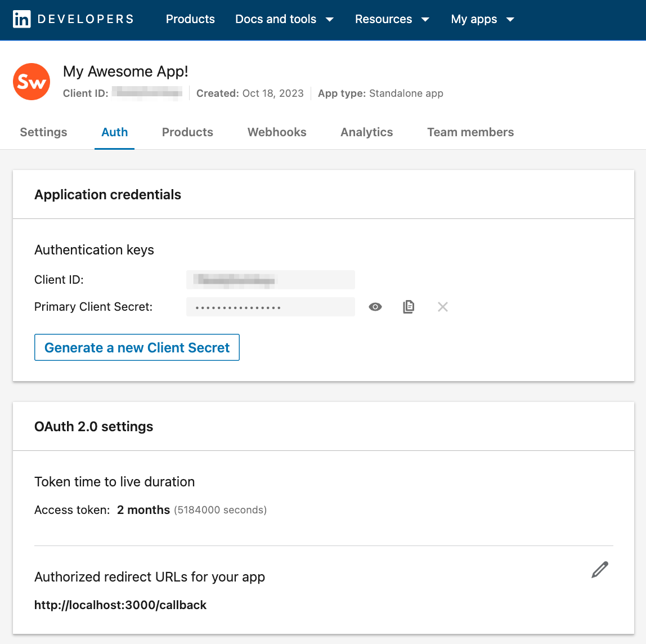Click the Application credentials heading
The image size is (646, 644).
108,194
